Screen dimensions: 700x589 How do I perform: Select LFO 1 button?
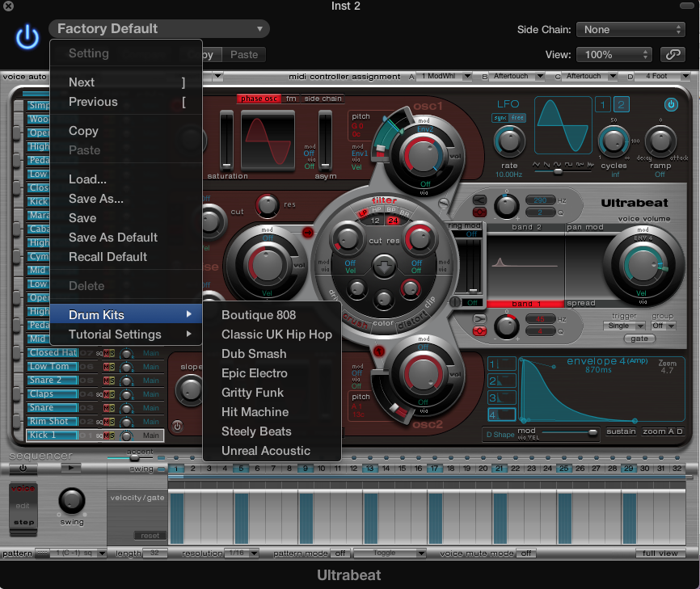pyautogui.click(x=603, y=105)
